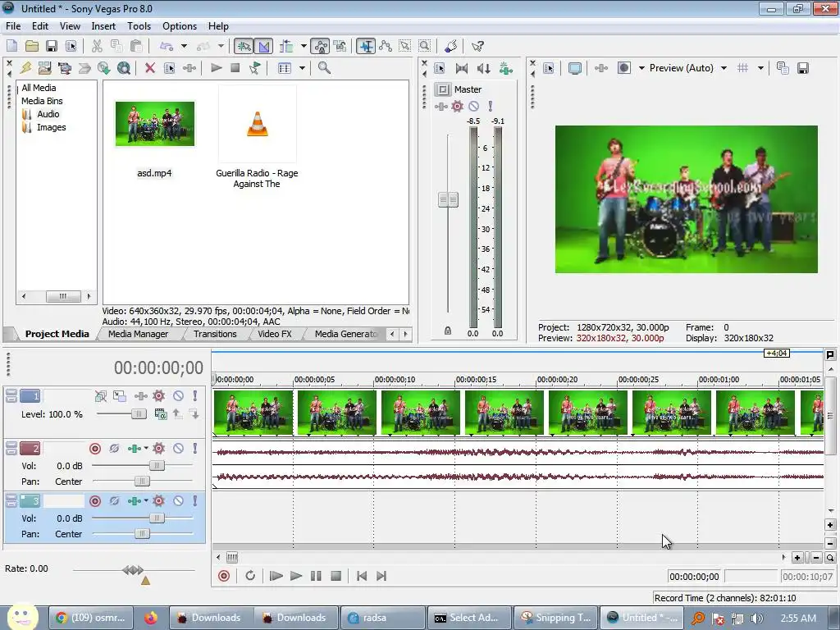
Task: Adjust the Master volume fader
Action: point(449,200)
